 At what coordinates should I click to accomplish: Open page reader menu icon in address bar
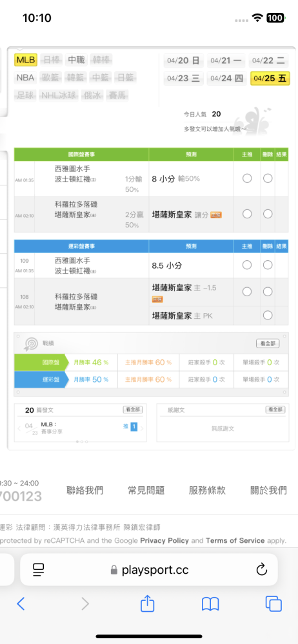pyautogui.click(x=38, y=569)
